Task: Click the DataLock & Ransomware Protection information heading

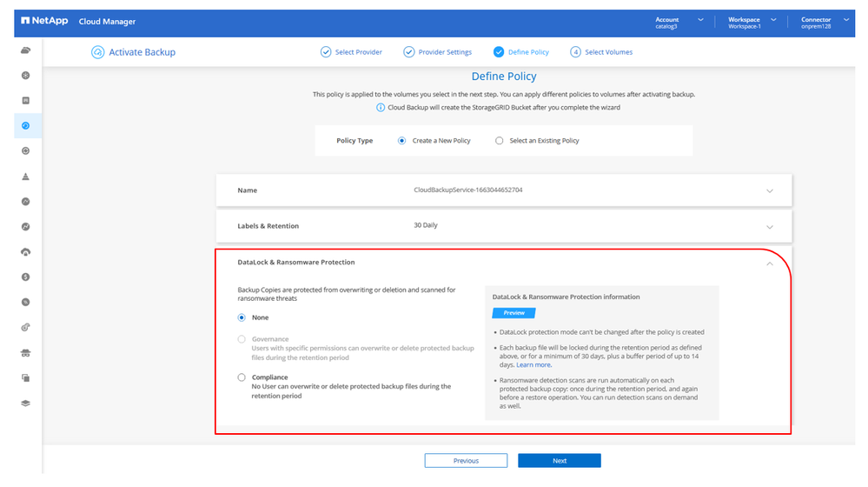Action: click(x=566, y=297)
